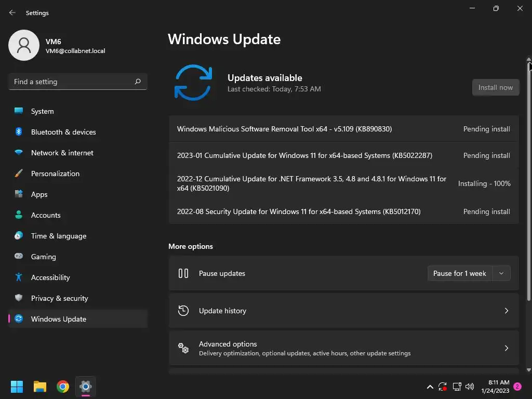
Task: Click the search magnifier in Find a setting
Action: [137, 82]
